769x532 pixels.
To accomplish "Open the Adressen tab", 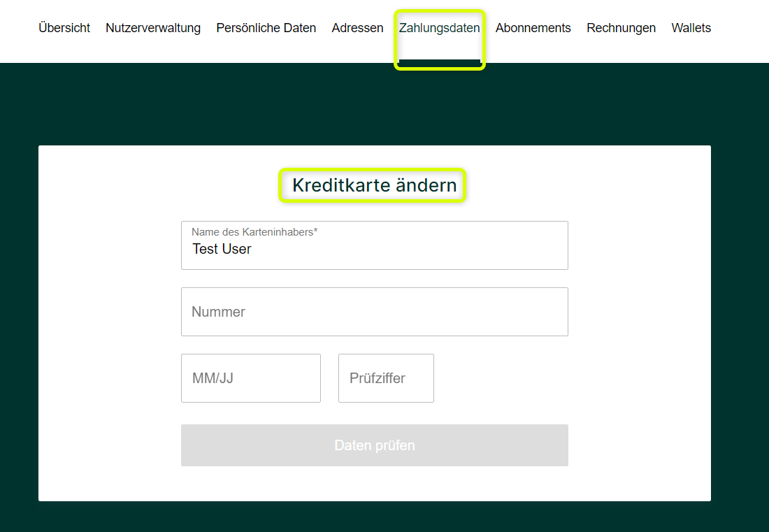I will [357, 28].
